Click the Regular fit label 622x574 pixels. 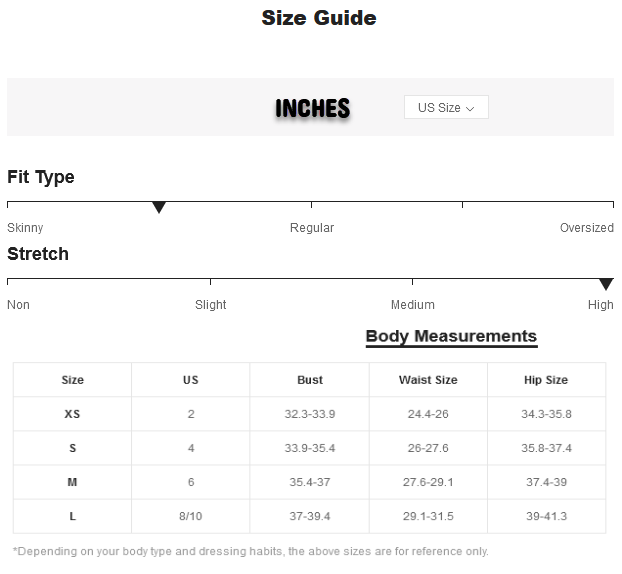click(x=312, y=228)
